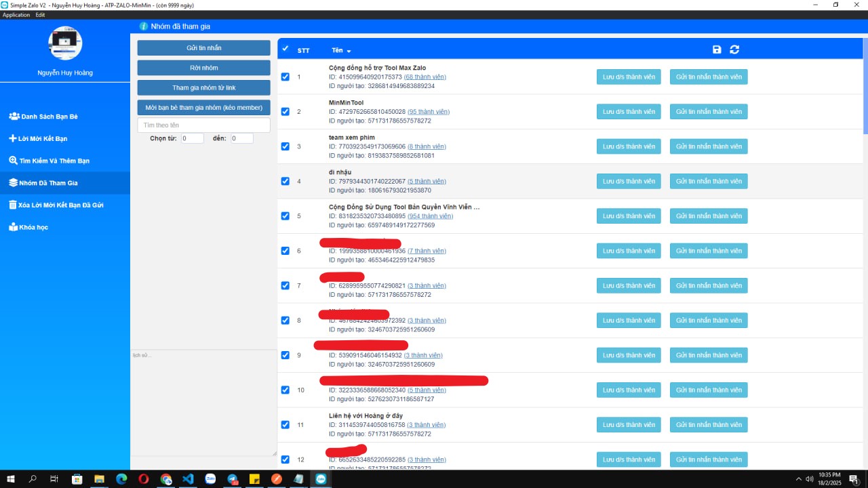Viewport: 868px width, 488px height.
Task: Click the user profile avatar
Action: pos(65,43)
